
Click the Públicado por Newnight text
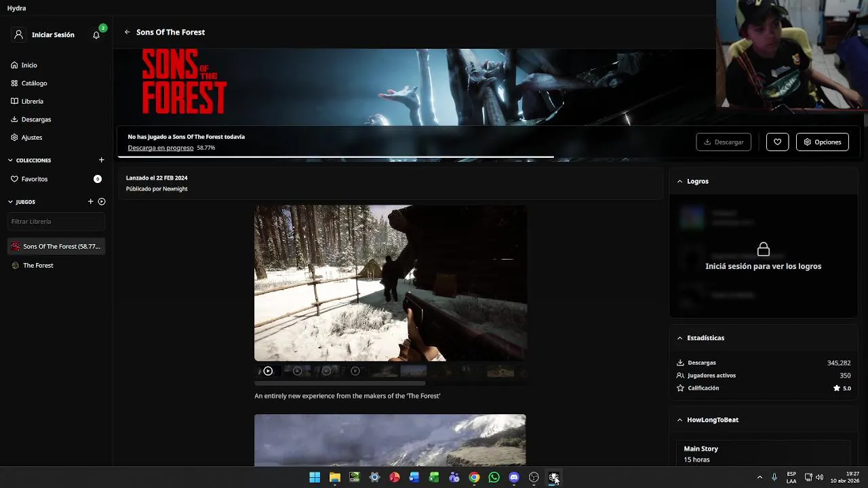[157, 189]
